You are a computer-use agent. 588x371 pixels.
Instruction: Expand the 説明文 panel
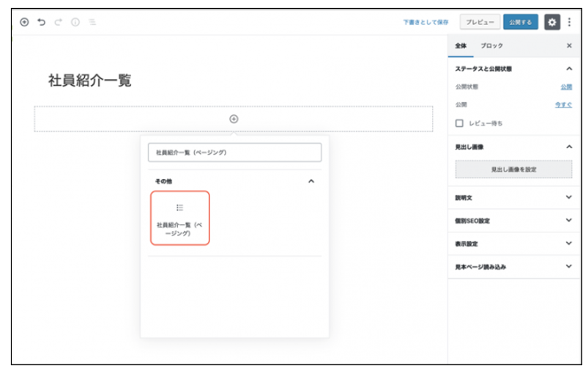pos(569,197)
